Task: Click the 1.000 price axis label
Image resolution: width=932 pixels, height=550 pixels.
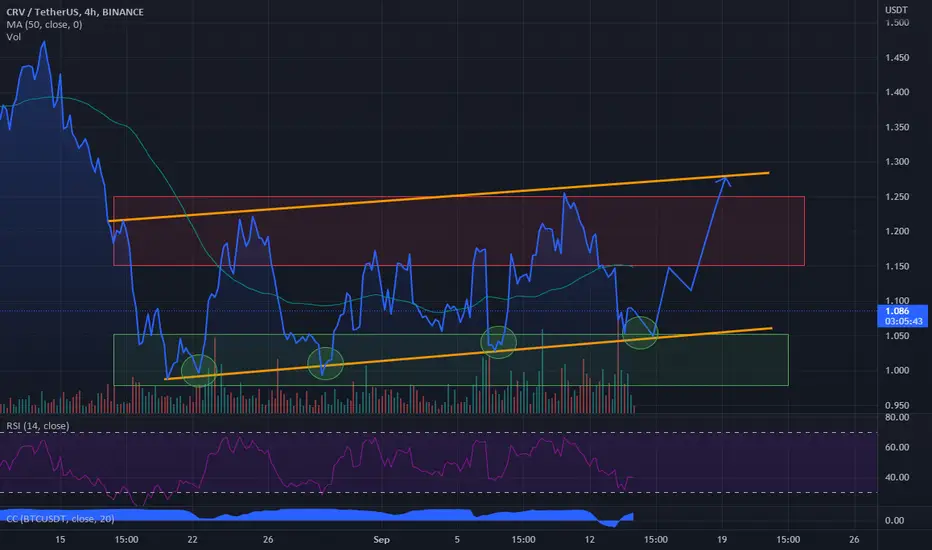Action: [x=897, y=370]
